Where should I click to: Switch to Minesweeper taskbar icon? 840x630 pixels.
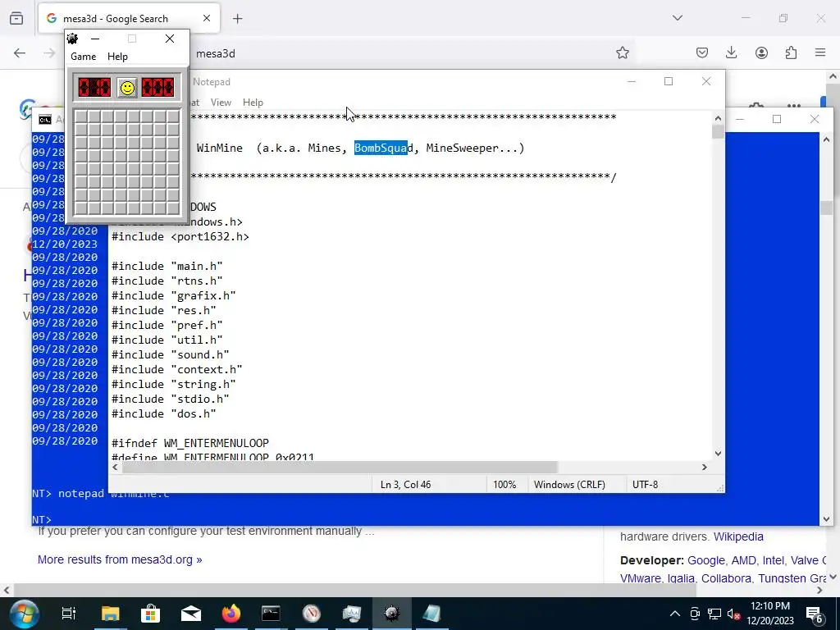tap(391, 614)
